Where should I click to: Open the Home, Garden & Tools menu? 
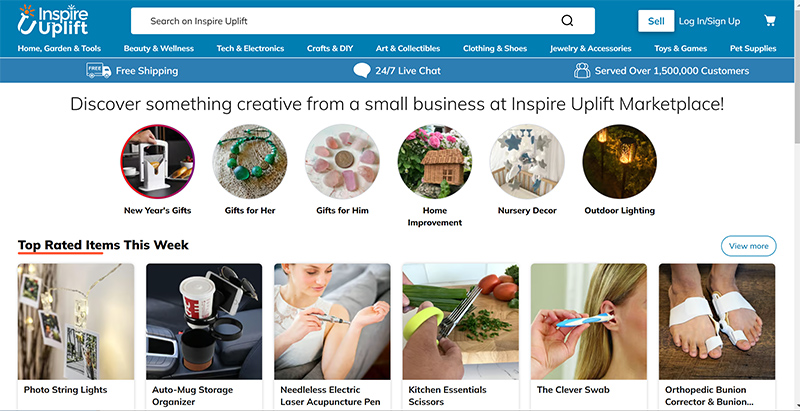[x=59, y=48]
